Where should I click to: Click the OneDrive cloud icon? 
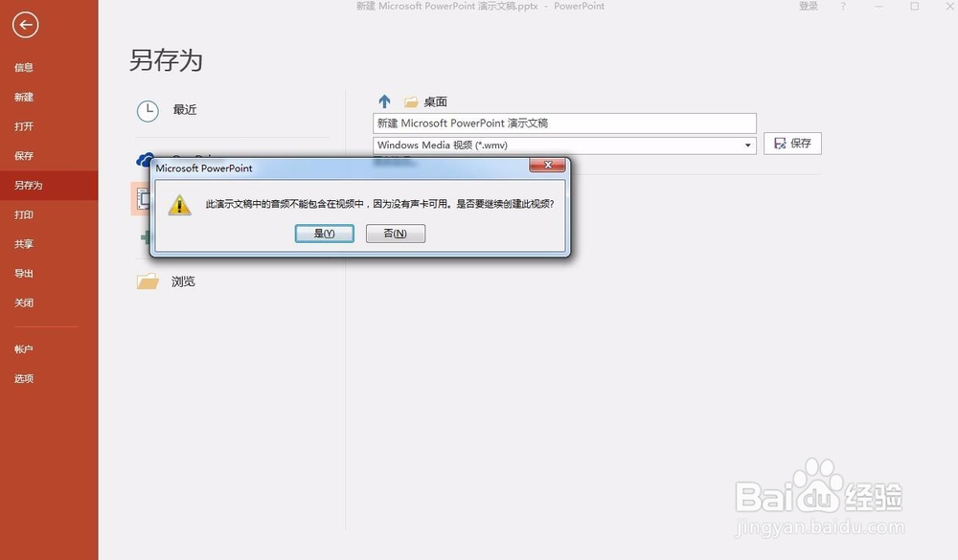coord(145,160)
